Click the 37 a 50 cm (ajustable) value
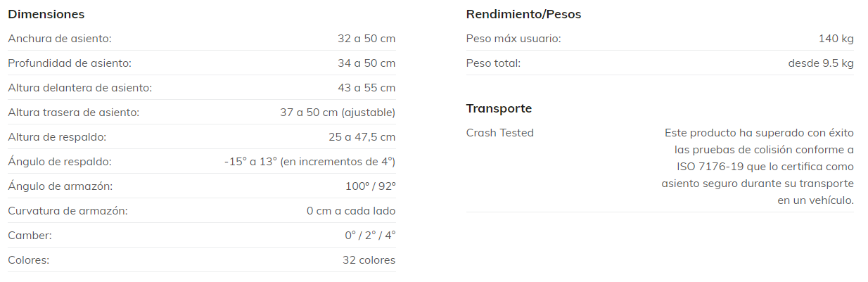 pyautogui.click(x=338, y=113)
